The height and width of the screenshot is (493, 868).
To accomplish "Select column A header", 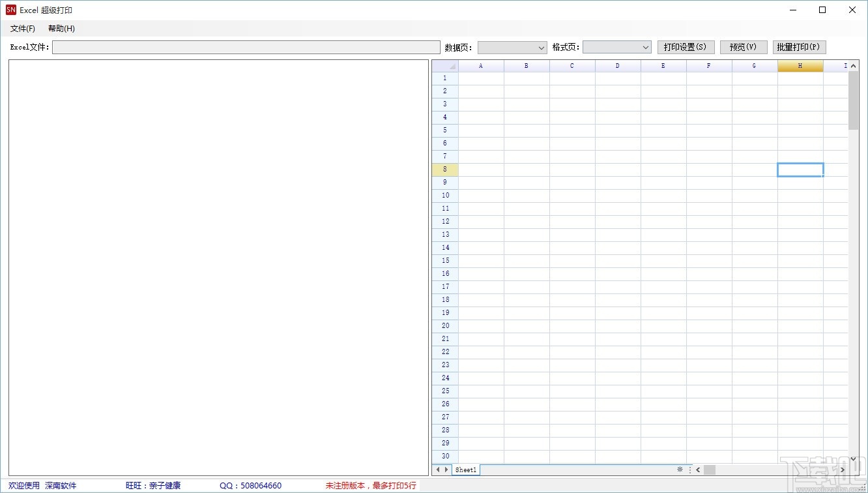I will (481, 66).
